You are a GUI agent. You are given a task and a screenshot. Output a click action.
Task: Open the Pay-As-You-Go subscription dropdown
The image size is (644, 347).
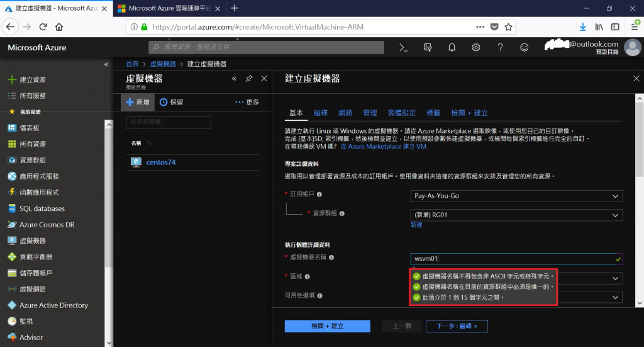[x=516, y=196]
